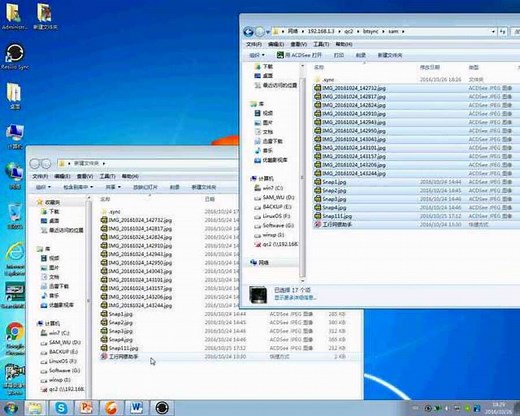This screenshot has height=416, width=520.
Task: Expand the 组织 dropdown in right window
Action: [257, 55]
